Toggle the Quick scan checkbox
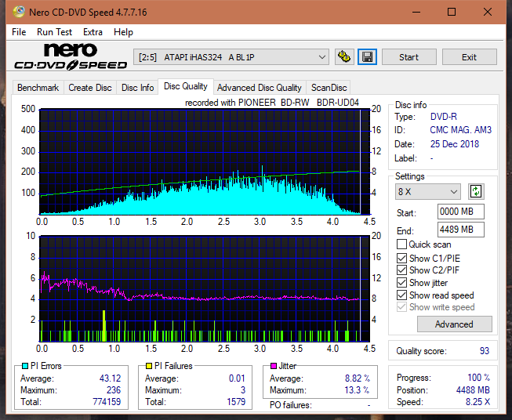Viewport: 512px width, 420px height. point(401,244)
